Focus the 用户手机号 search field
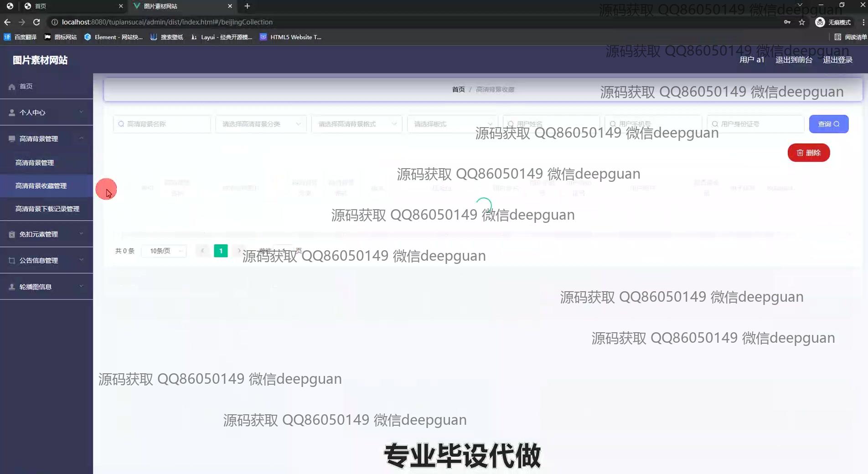The image size is (868, 474). (653, 124)
